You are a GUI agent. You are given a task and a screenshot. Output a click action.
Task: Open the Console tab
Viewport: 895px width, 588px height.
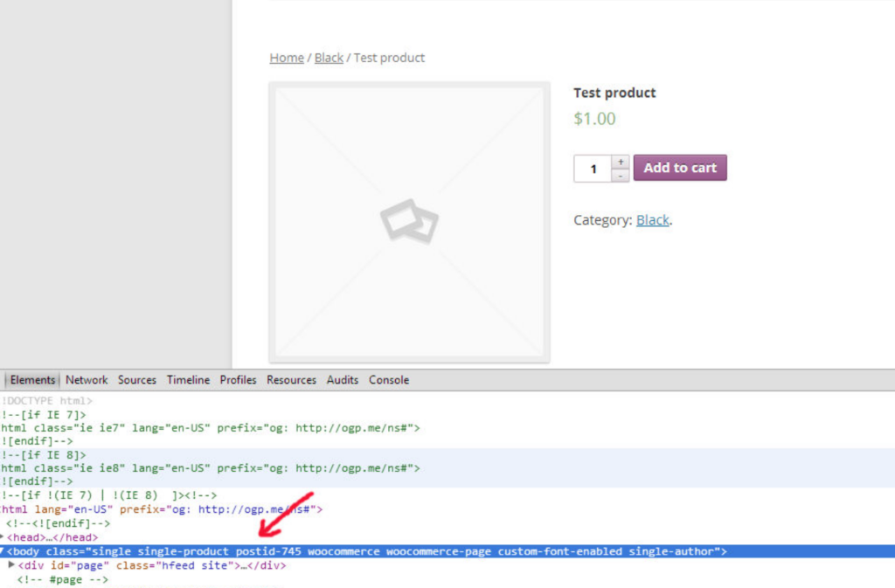click(389, 380)
